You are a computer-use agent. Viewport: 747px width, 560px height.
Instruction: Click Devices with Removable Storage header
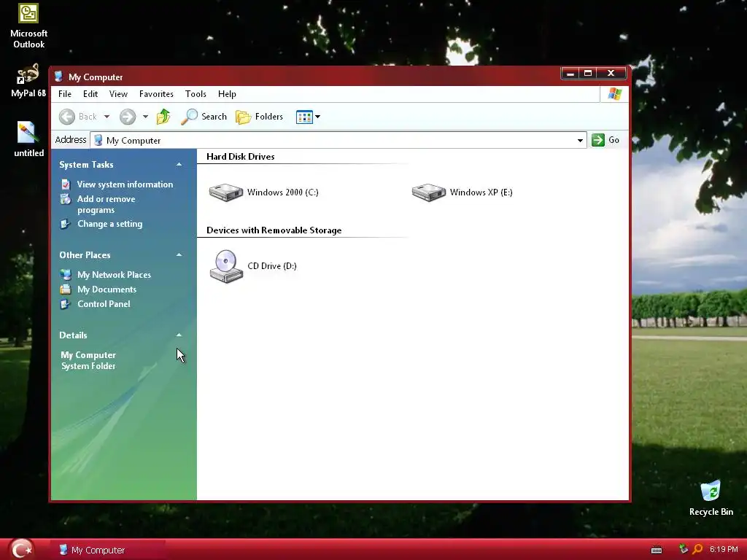pyautogui.click(x=274, y=230)
